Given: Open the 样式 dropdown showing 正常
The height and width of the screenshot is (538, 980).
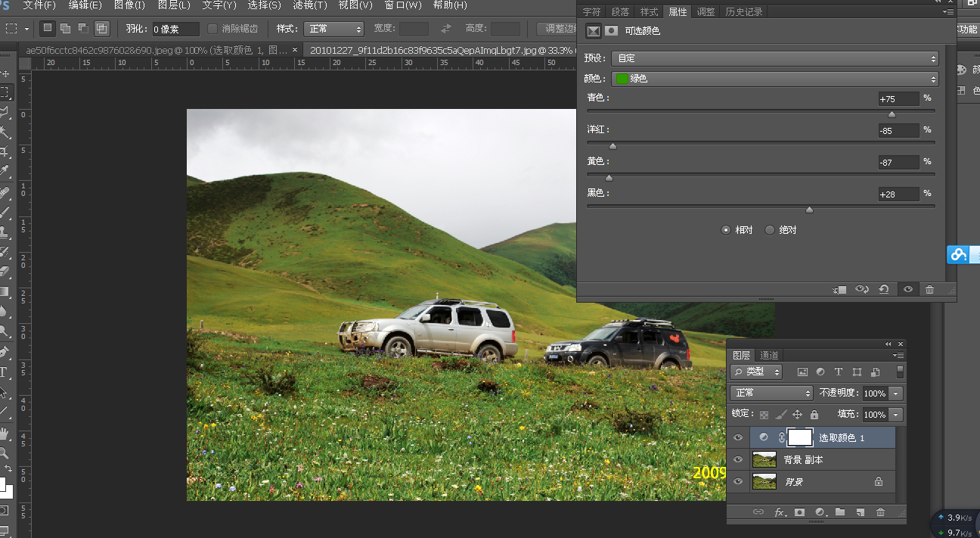Looking at the screenshot, I should (x=333, y=29).
